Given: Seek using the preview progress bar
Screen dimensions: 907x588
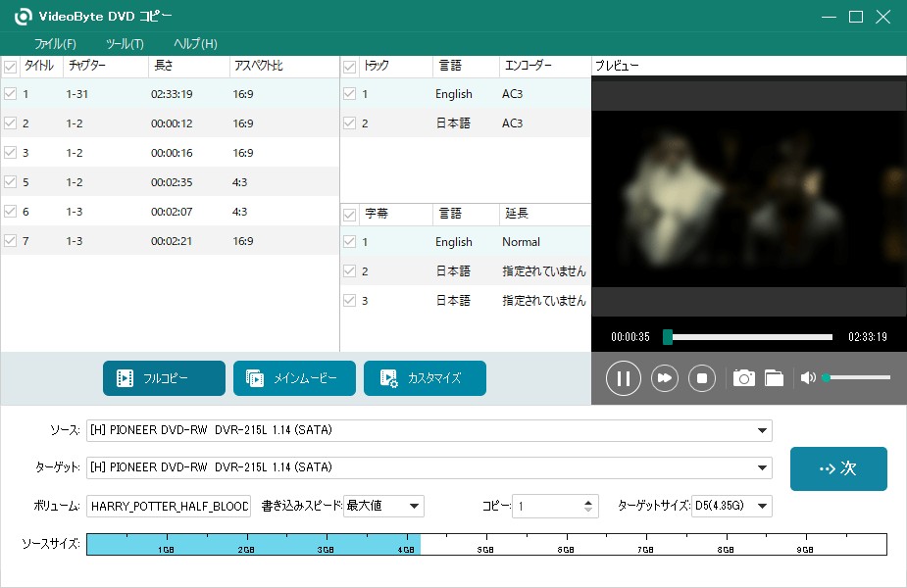Looking at the screenshot, I should click(748, 337).
